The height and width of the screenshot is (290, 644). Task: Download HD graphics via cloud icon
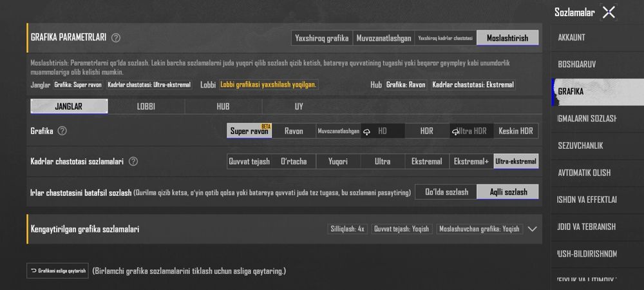tap(367, 131)
